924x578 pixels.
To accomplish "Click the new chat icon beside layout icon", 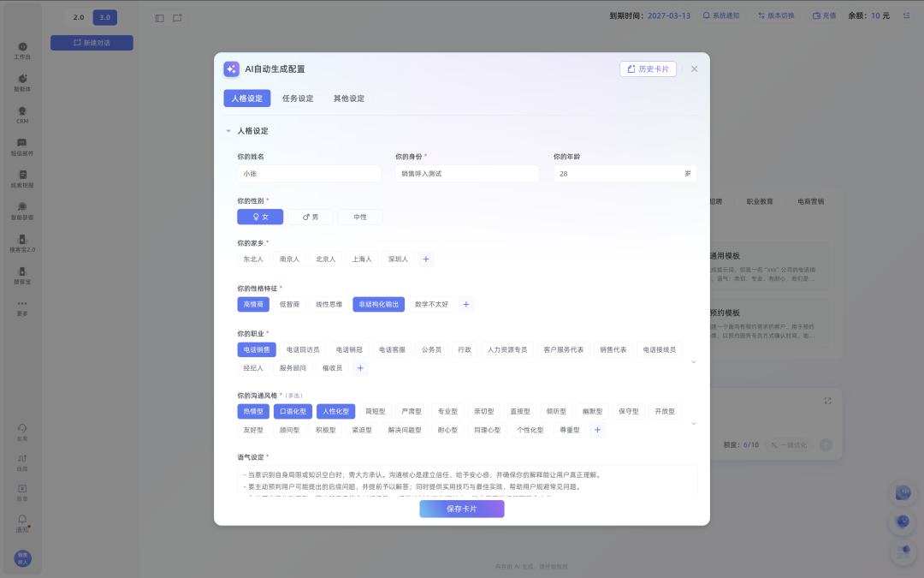I will pos(177,18).
